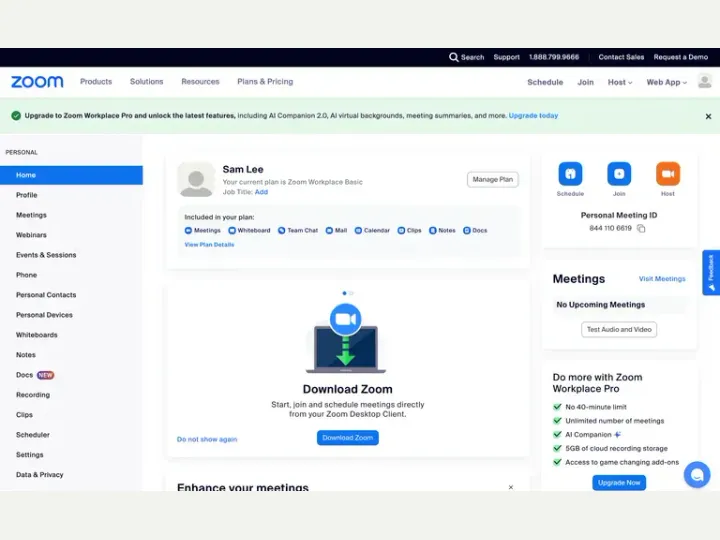Click Test Audio and Video button
This screenshot has width=720, height=540.
click(x=619, y=330)
